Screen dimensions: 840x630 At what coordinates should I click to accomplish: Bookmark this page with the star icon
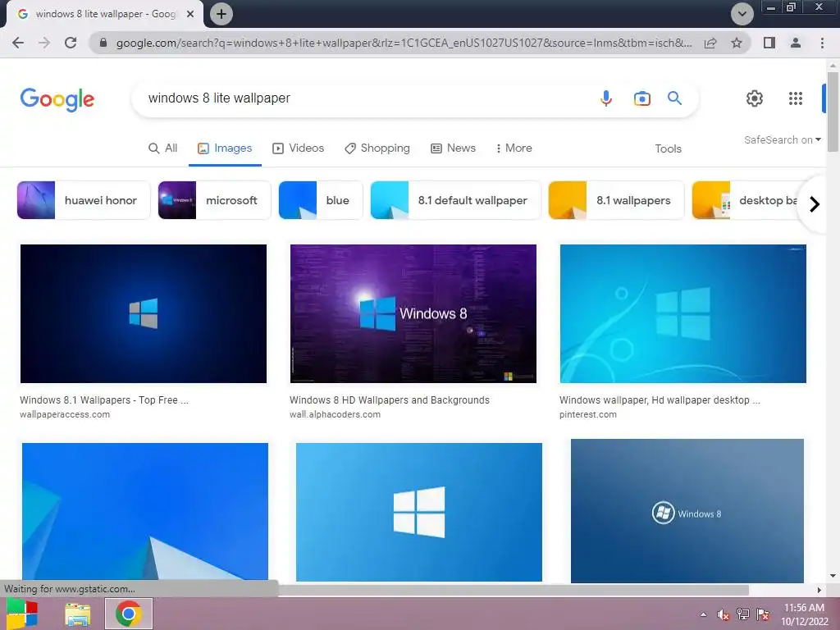click(737, 43)
